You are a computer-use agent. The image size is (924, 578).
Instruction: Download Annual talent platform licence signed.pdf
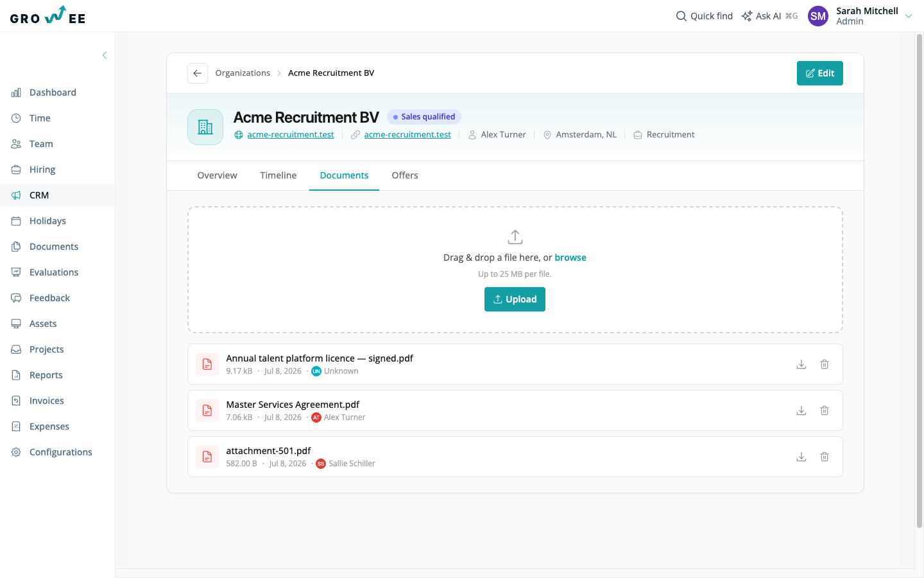pos(801,364)
